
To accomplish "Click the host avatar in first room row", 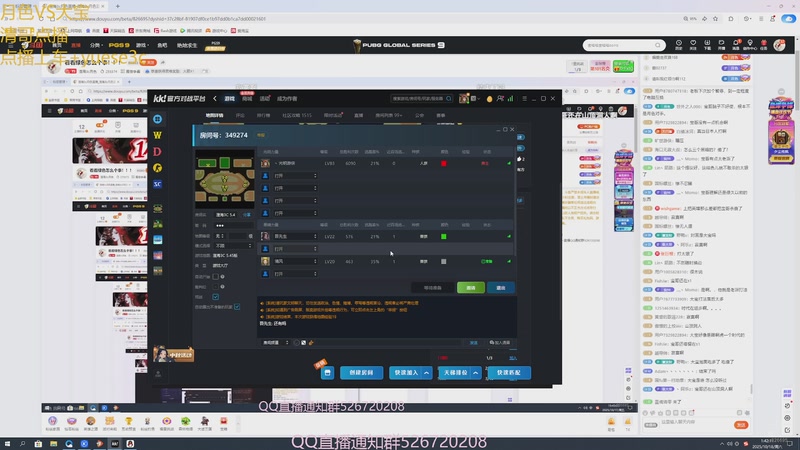I will point(265,163).
